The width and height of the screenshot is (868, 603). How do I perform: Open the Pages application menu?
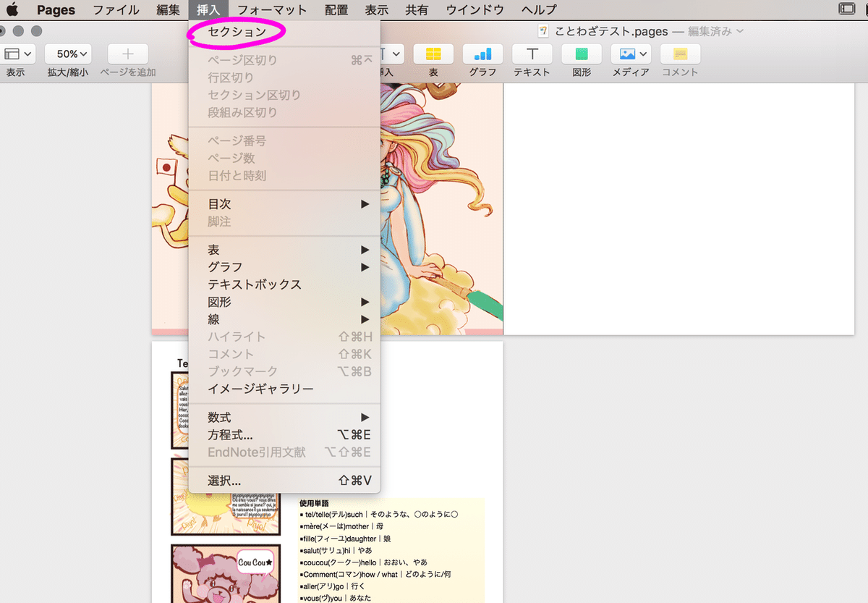pos(56,9)
